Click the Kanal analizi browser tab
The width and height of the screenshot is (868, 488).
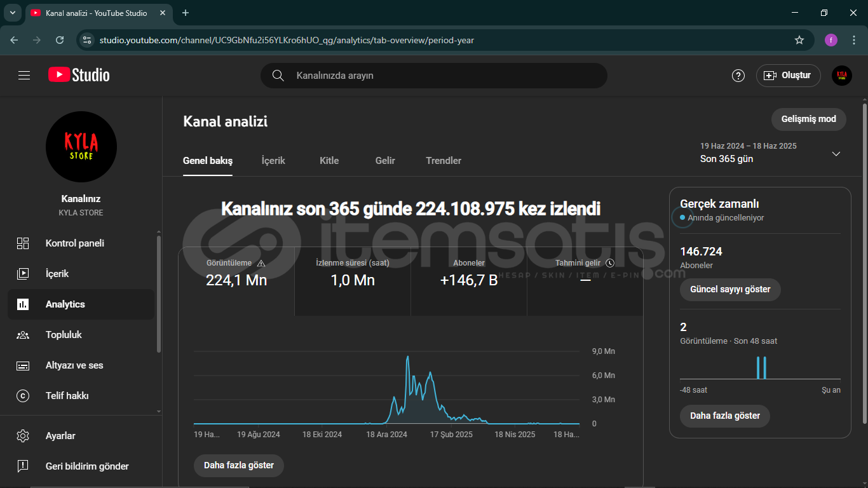[100, 13]
